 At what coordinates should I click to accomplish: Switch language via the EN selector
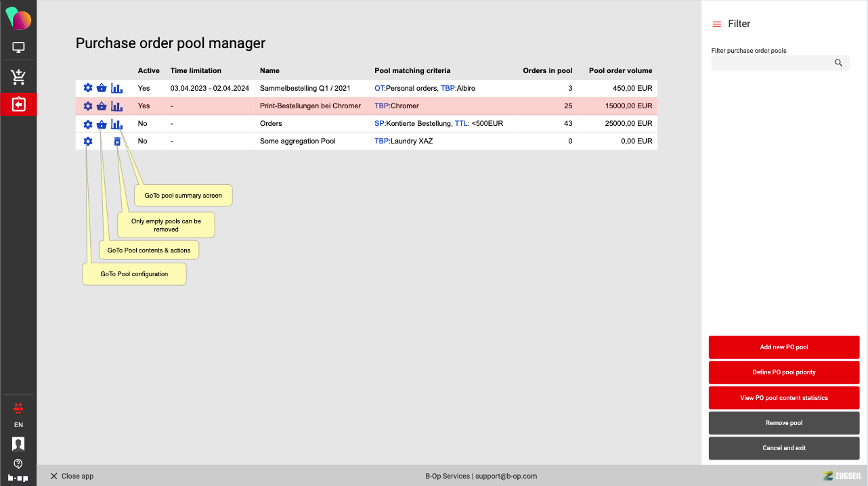18,425
